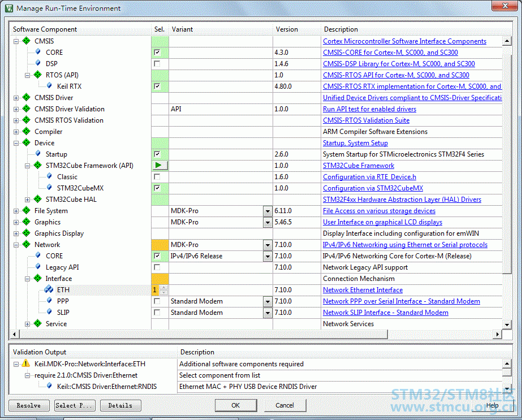Screen dimensions: 522x420
Task: Uncheck the Keil RTX checkbox
Action: 157,86
